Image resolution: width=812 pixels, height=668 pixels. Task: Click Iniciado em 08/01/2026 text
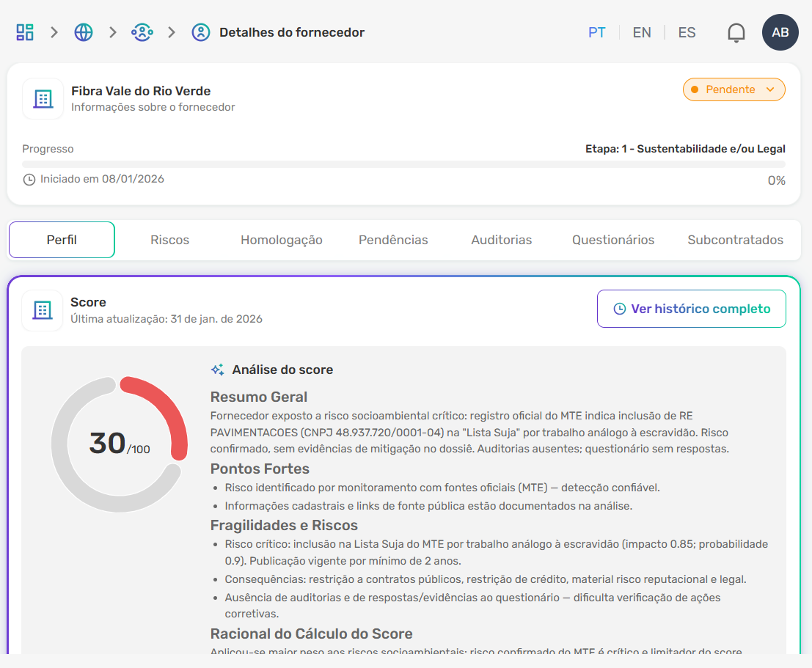pyautogui.click(x=102, y=179)
